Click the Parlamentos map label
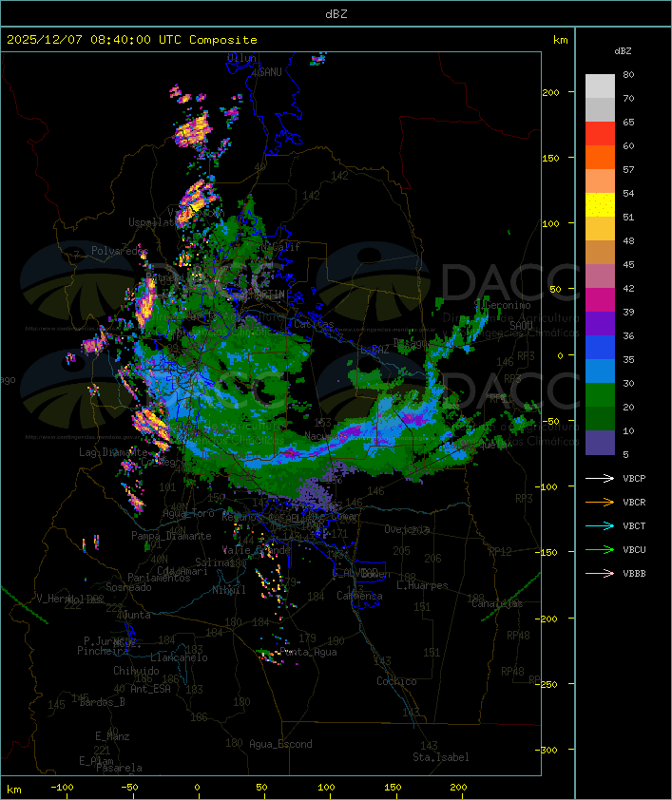672x800 pixels. click(x=159, y=578)
